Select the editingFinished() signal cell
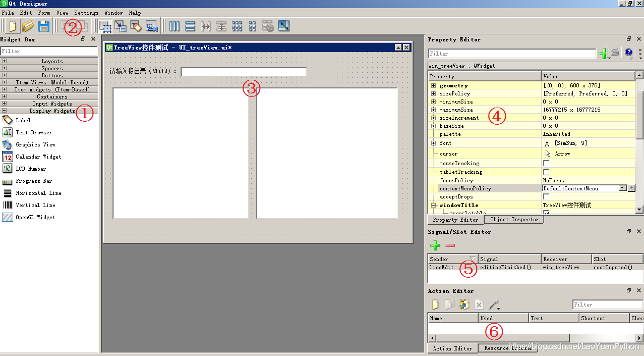 point(510,267)
